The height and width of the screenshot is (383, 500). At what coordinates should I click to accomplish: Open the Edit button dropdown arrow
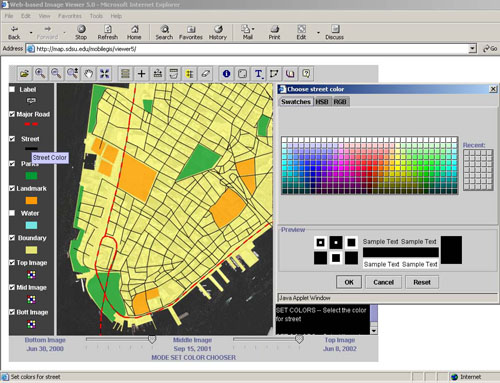pos(318,33)
